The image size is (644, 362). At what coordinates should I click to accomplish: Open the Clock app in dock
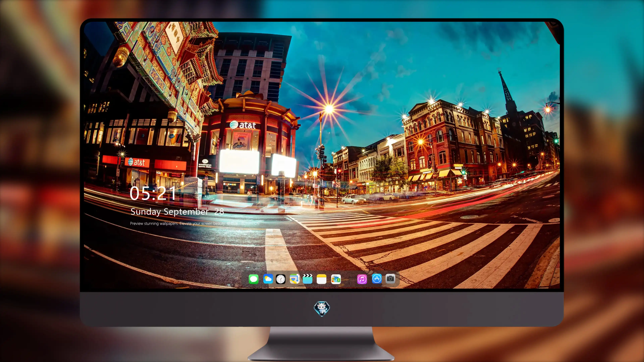pos(281,279)
